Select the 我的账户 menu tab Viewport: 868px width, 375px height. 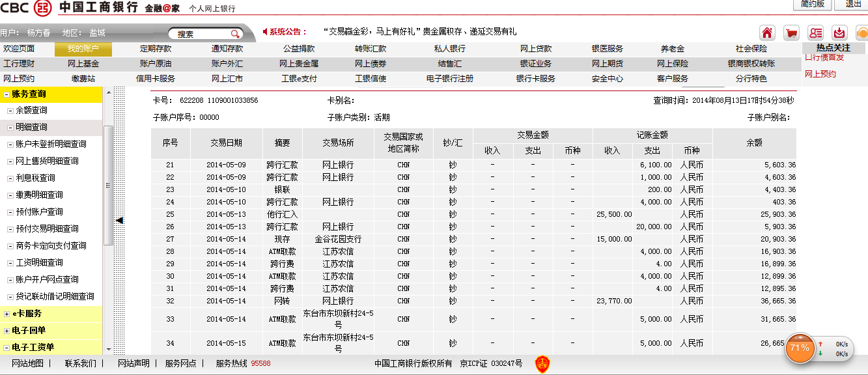(x=83, y=49)
